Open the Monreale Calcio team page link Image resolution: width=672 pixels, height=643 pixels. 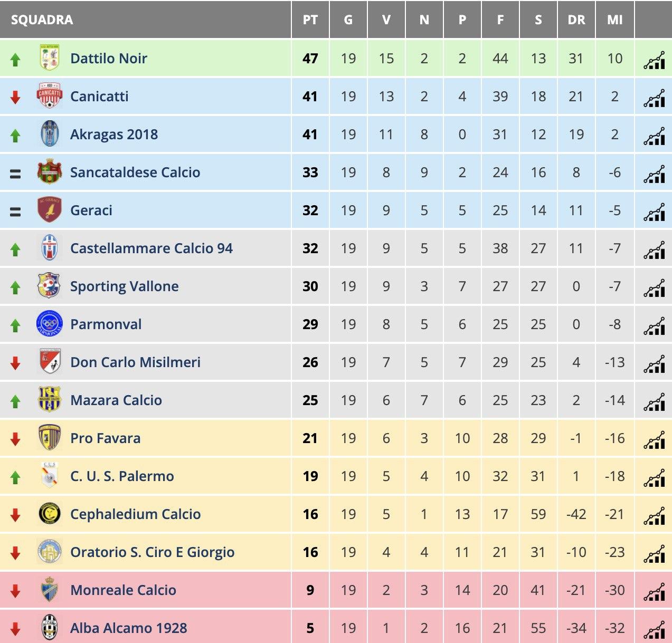pos(124,590)
